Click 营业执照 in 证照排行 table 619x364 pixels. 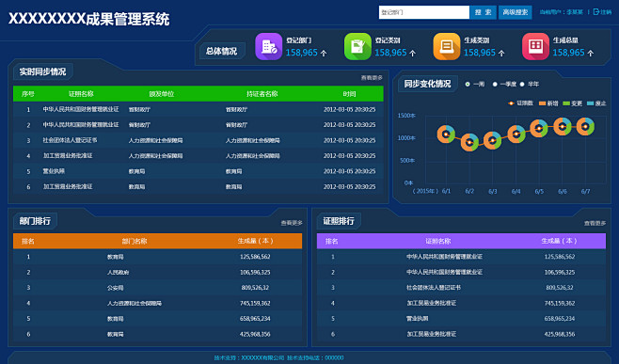(418, 319)
